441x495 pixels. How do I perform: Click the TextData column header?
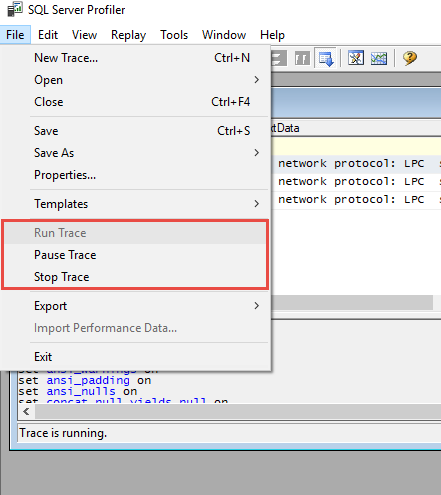click(x=356, y=128)
